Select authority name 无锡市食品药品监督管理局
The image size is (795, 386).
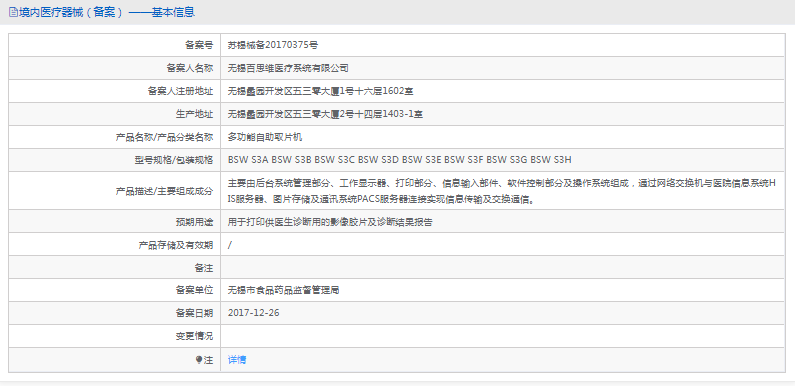tap(283, 291)
